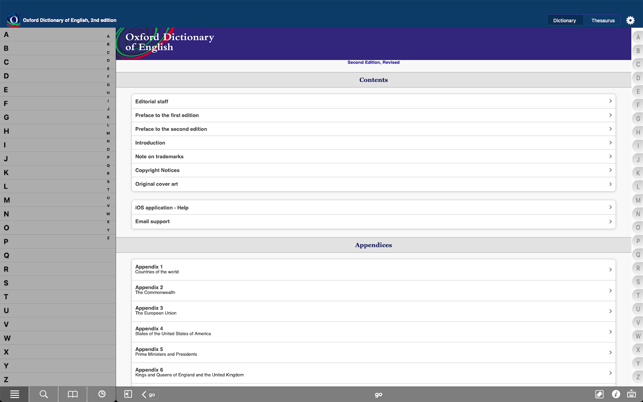This screenshot has height=402, width=643.
Task: Open search with the magnifying glass icon
Action: (43, 394)
